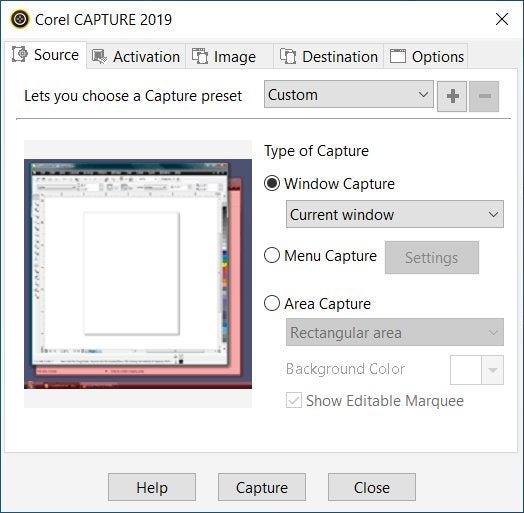Image resolution: width=524 pixels, height=513 pixels.
Task: Open the Rectangular area dropdown
Action: [395, 332]
